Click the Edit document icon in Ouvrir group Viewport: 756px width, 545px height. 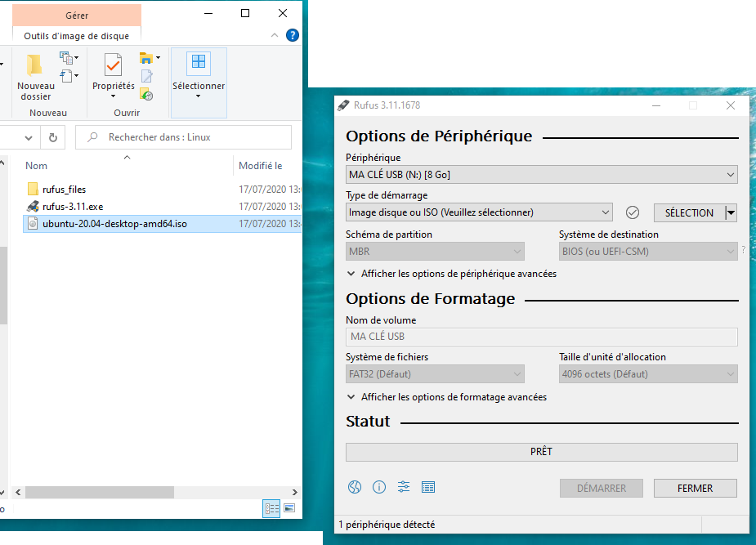(x=146, y=76)
